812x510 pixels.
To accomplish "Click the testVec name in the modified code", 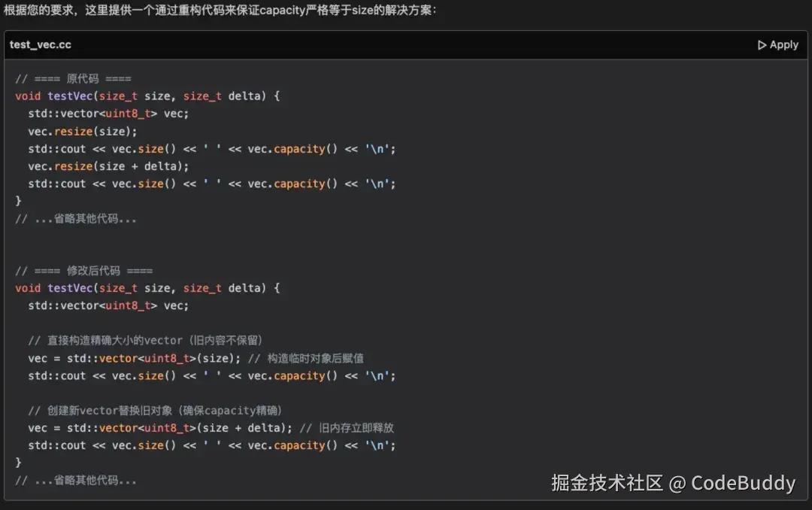I will (x=70, y=287).
